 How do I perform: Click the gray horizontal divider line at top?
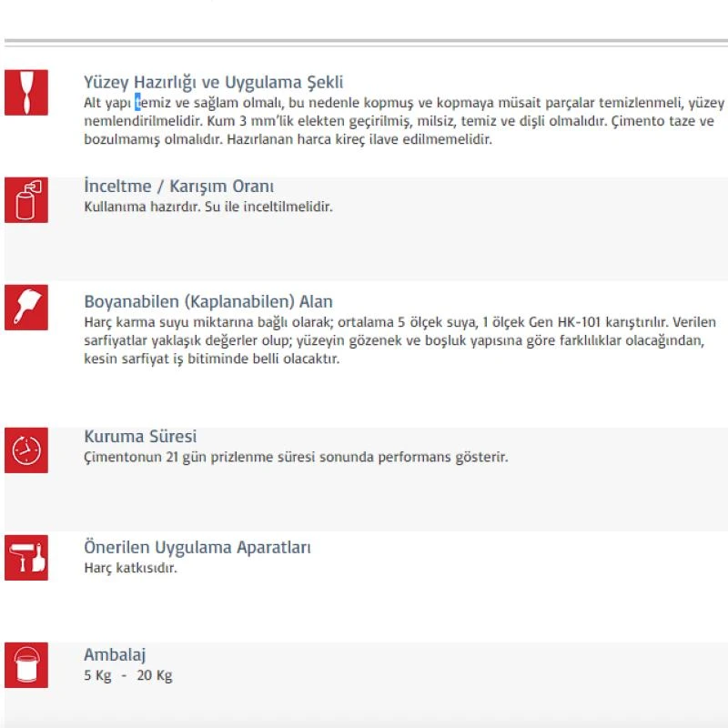coord(364,42)
